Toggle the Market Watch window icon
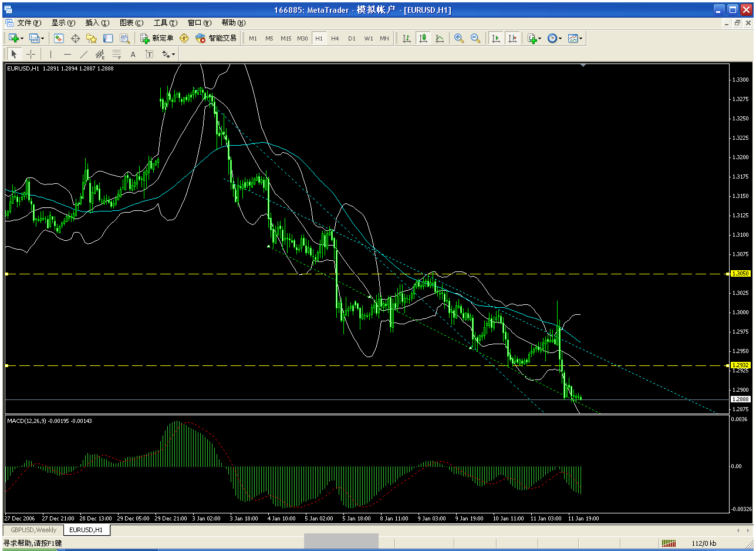Image resolution: width=756 pixels, height=551 pixels. pyautogui.click(x=59, y=38)
